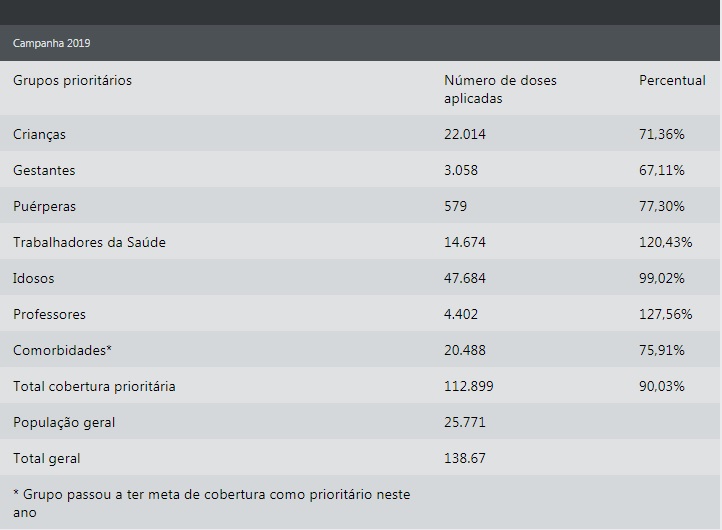Click the População geral row label

64,423
